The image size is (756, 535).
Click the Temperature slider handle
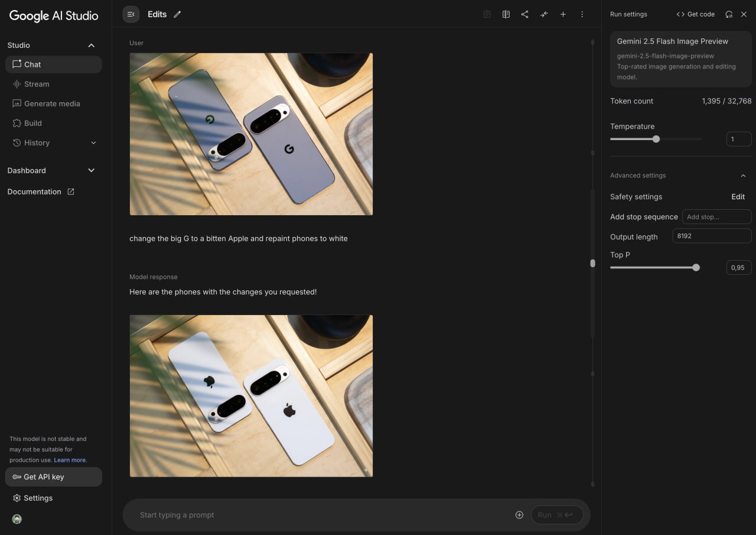[656, 139]
